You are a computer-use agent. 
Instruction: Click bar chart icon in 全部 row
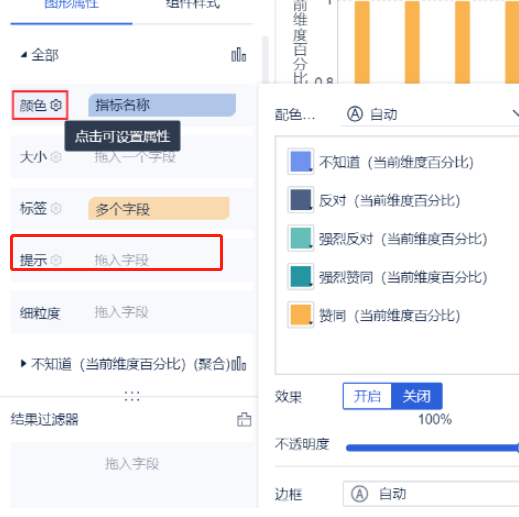tap(239, 55)
